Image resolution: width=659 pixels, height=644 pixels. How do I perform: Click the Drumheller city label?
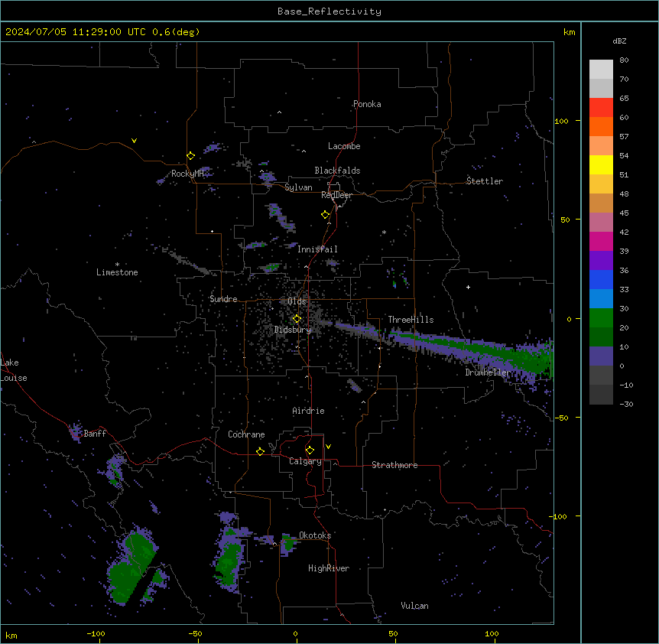tap(488, 372)
